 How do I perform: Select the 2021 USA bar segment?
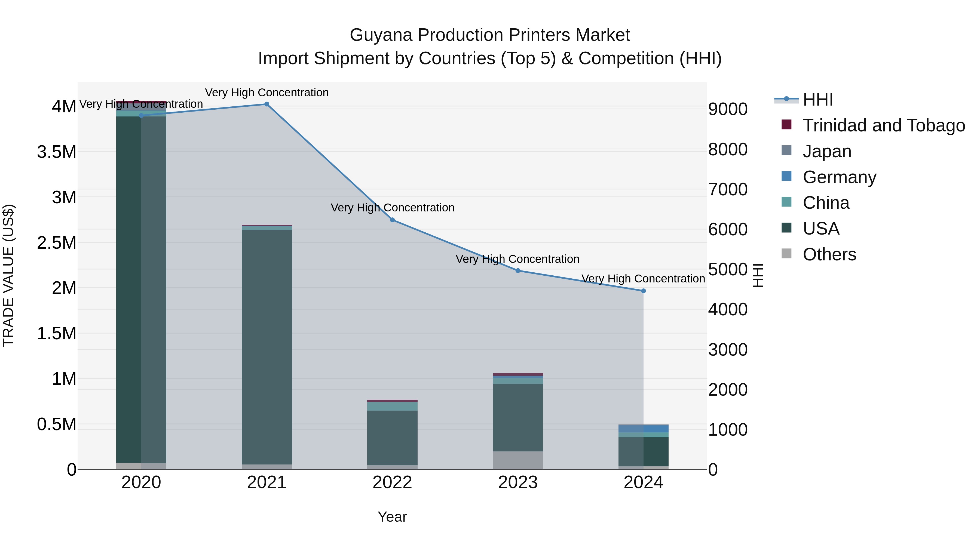click(x=267, y=347)
